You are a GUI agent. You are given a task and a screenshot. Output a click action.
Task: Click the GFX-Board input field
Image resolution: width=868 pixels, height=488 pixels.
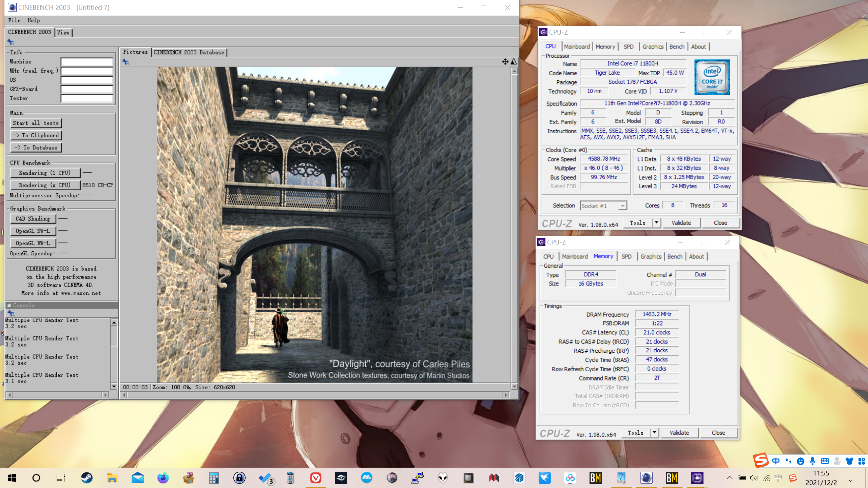pyautogui.click(x=87, y=89)
